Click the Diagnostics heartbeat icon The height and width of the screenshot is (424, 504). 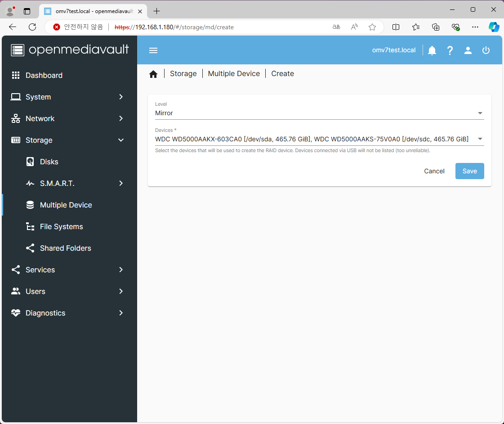[16, 313]
